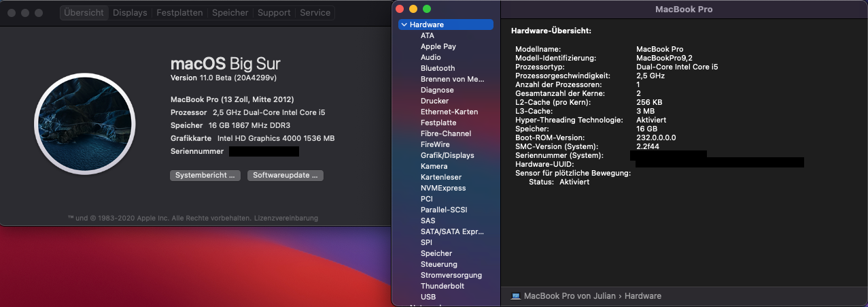Click the L3-Cache value 3 MB
Image resolution: width=868 pixels, height=307 pixels.
[645, 111]
